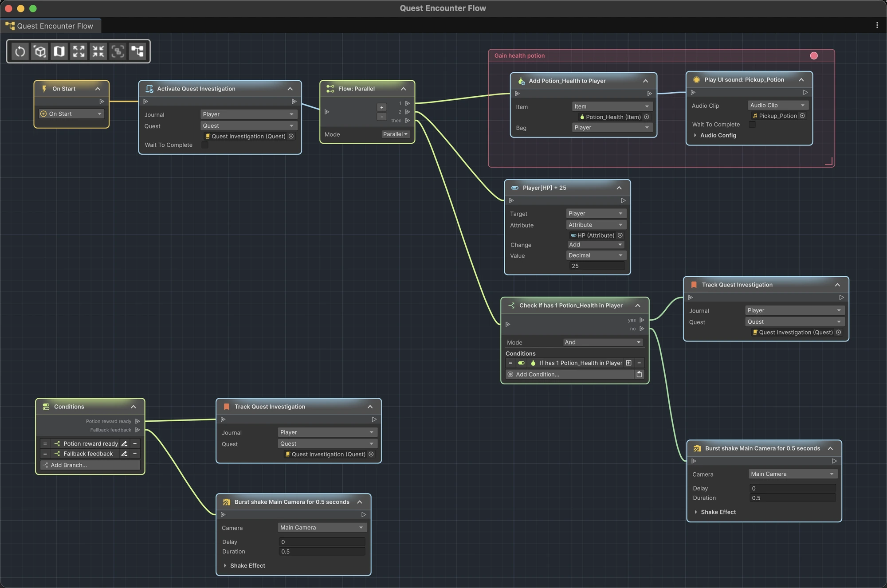Toggle Wait To Complete in Play UI sound node

tap(752, 125)
